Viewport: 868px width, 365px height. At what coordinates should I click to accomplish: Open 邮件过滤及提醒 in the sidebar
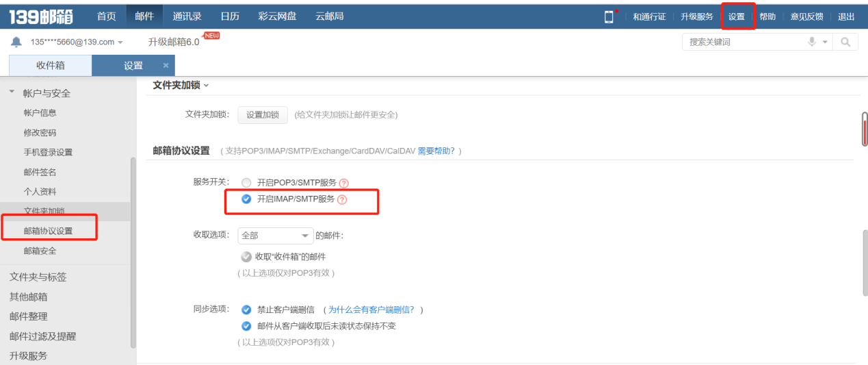(42, 336)
